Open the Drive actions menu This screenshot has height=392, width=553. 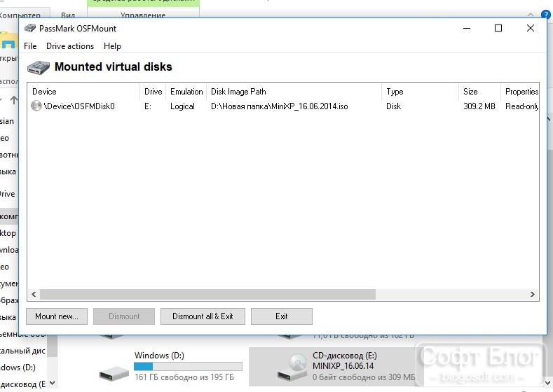coord(70,46)
